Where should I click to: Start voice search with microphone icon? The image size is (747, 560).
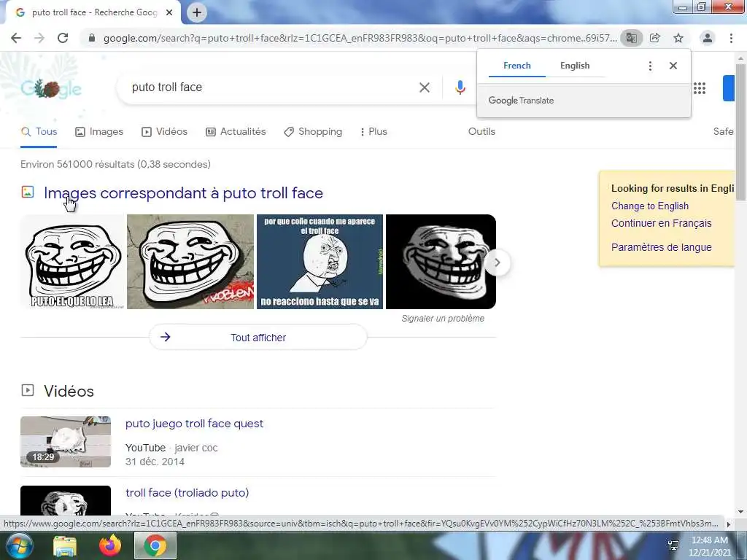460,87
